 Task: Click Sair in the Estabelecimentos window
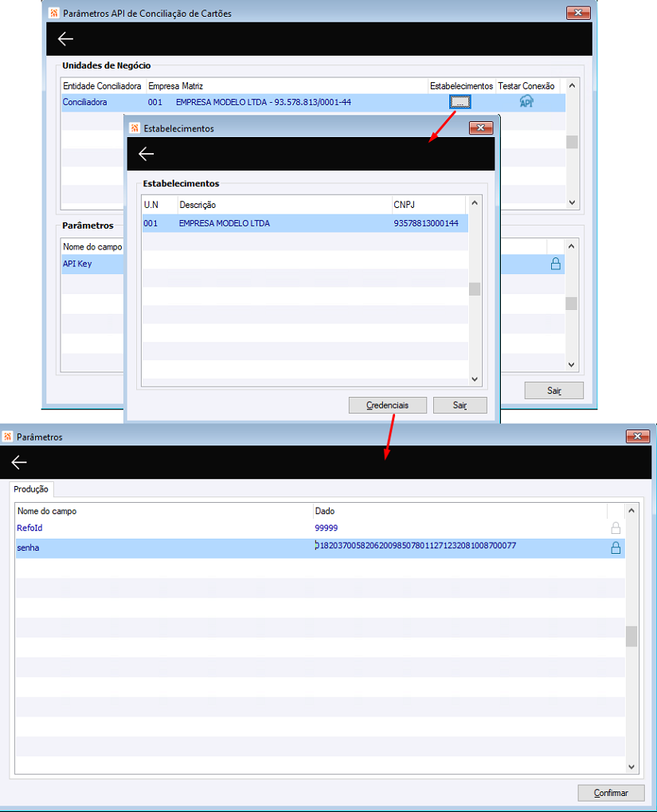(x=460, y=405)
